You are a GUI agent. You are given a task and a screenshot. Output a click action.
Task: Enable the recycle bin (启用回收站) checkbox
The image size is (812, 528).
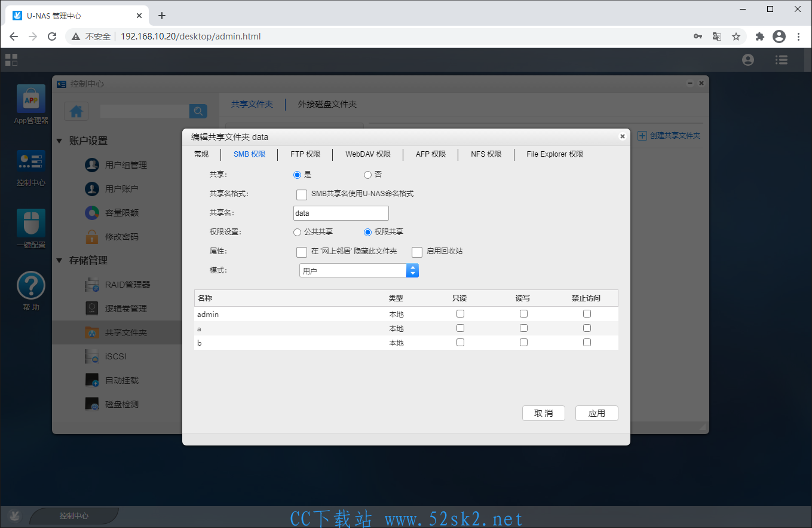[417, 252]
